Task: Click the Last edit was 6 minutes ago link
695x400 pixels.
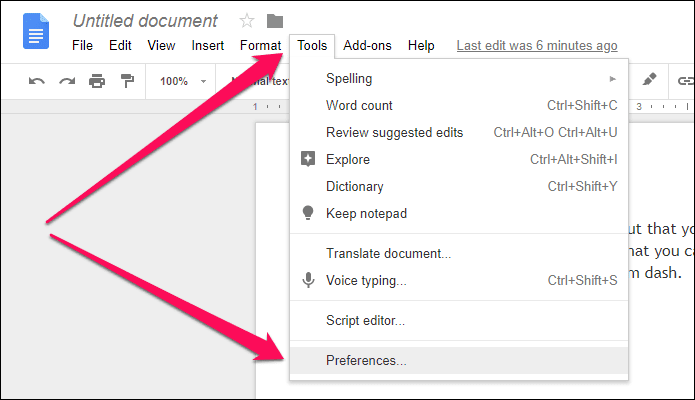Action: (537, 46)
